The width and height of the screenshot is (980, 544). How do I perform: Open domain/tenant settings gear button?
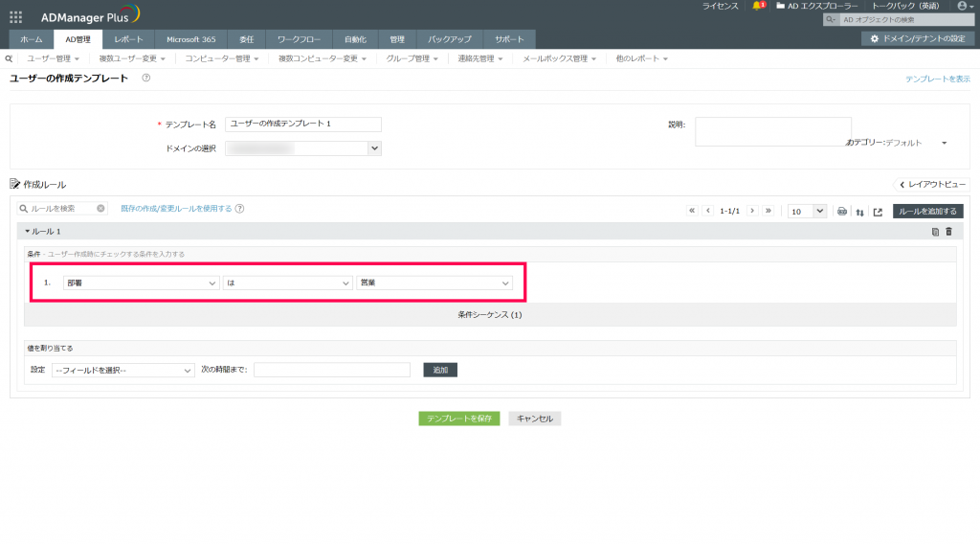(918, 38)
